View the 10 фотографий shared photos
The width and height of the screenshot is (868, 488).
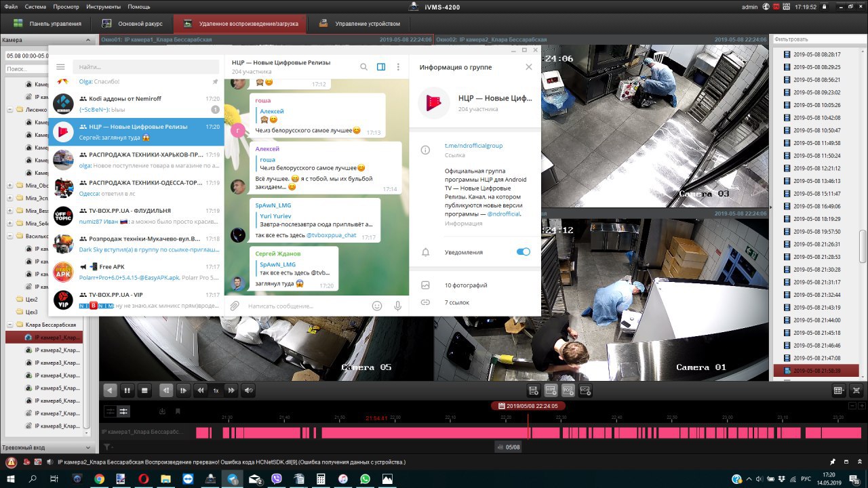466,285
